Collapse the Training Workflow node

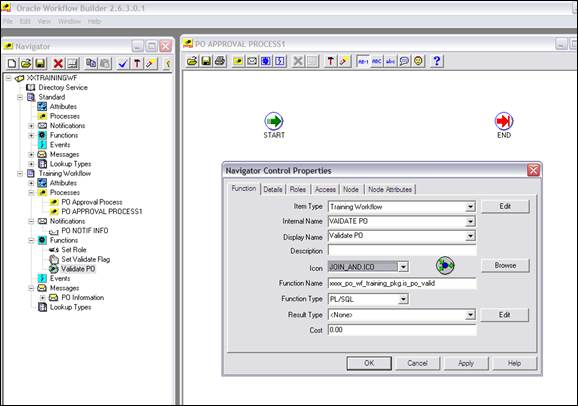coord(20,174)
